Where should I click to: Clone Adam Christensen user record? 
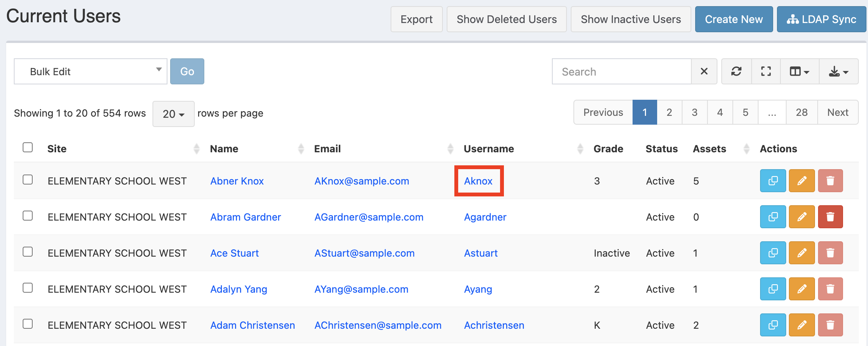click(x=773, y=325)
